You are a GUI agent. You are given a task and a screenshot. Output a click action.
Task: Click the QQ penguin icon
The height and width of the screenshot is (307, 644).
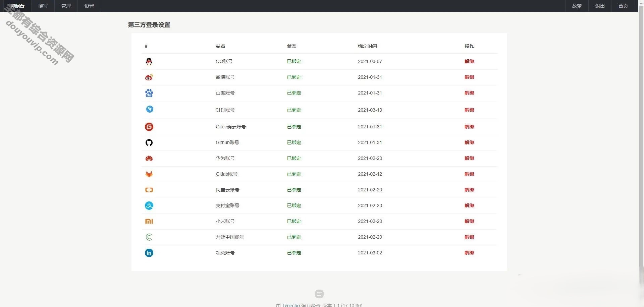pyautogui.click(x=149, y=61)
